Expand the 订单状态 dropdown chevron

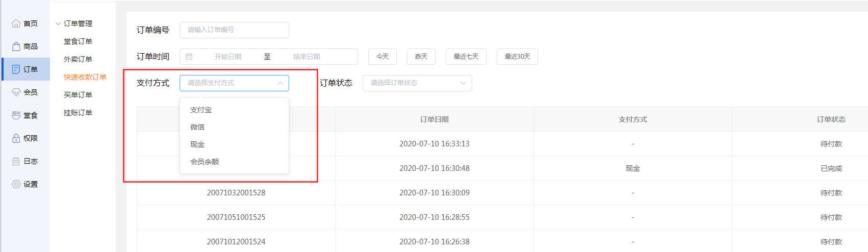point(463,83)
